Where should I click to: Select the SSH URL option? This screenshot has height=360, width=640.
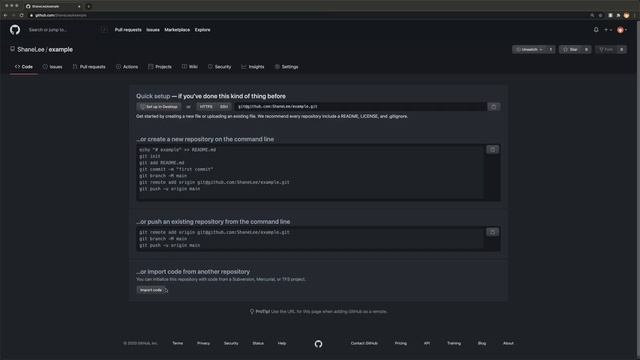tap(224, 107)
